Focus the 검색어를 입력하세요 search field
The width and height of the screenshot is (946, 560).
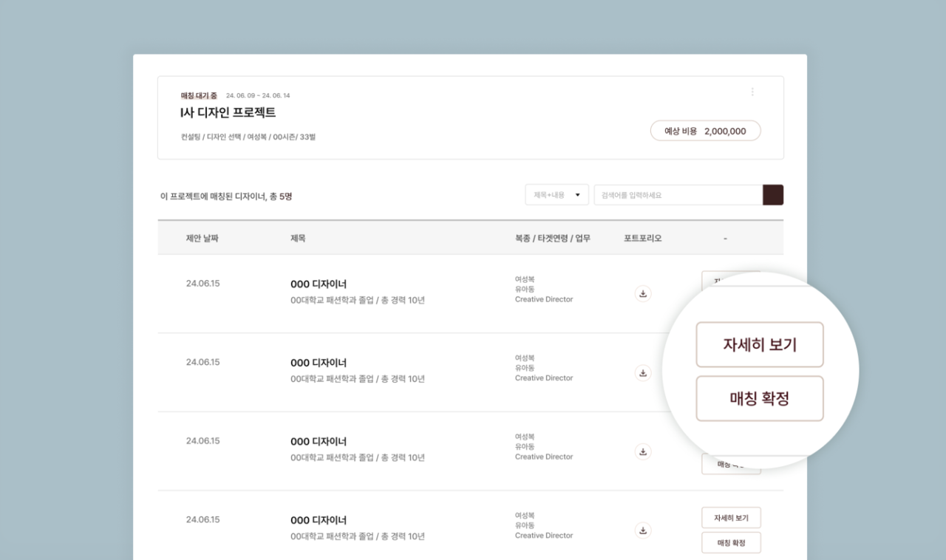coord(678,195)
